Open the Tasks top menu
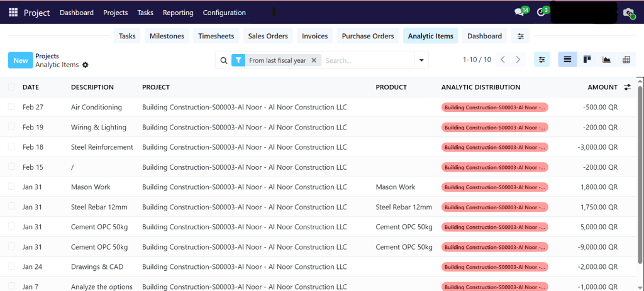Image resolution: width=644 pixels, height=291 pixels. [x=145, y=13]
